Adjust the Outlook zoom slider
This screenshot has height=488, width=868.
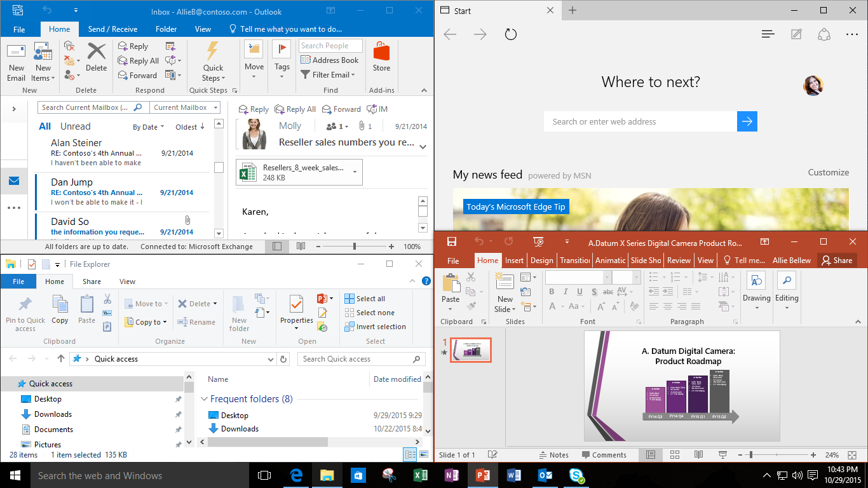[355, 247]
